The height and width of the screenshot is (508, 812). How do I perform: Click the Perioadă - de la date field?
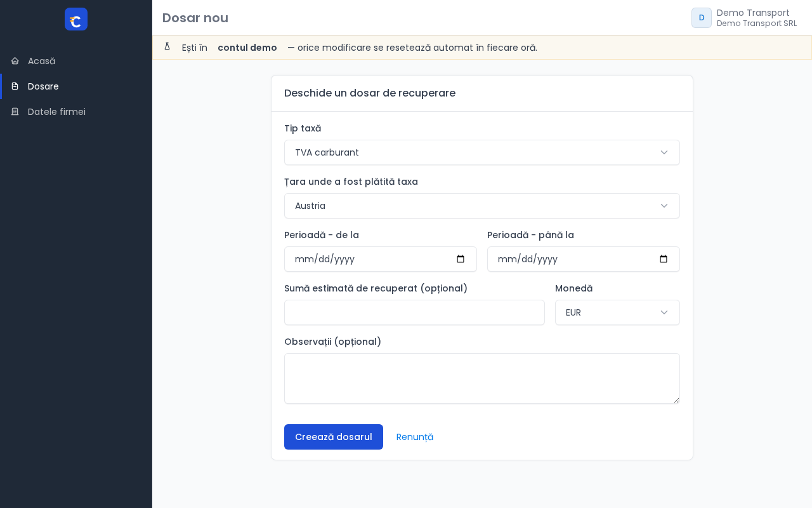(x=381, y=259)
